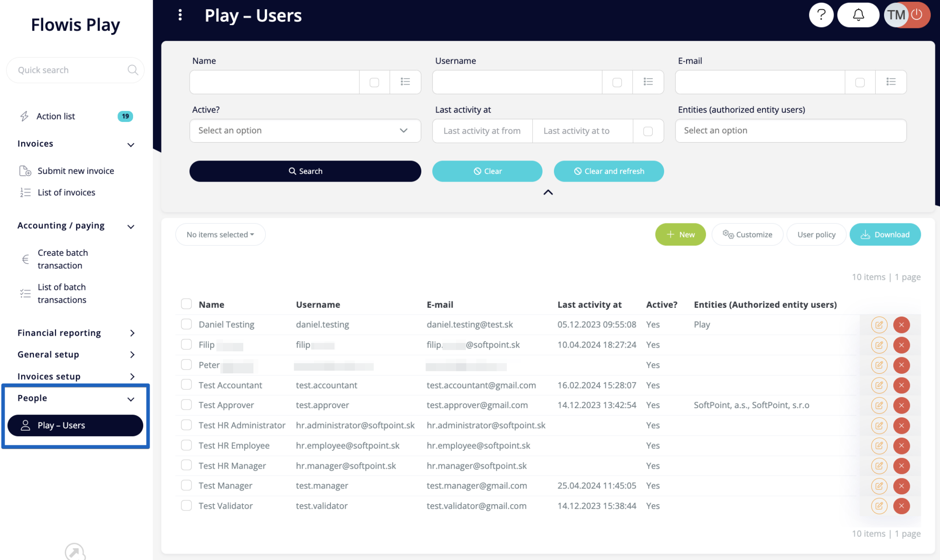This screenshot has width=940, height=560.
Task: Delete the Test Validator user
Action: (x=901, y=506)
